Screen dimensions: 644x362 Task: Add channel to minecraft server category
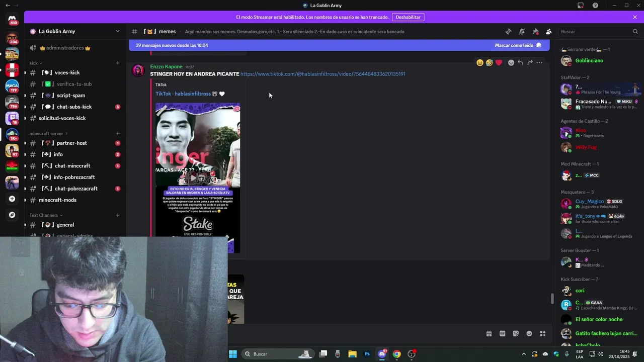(118, 134)
